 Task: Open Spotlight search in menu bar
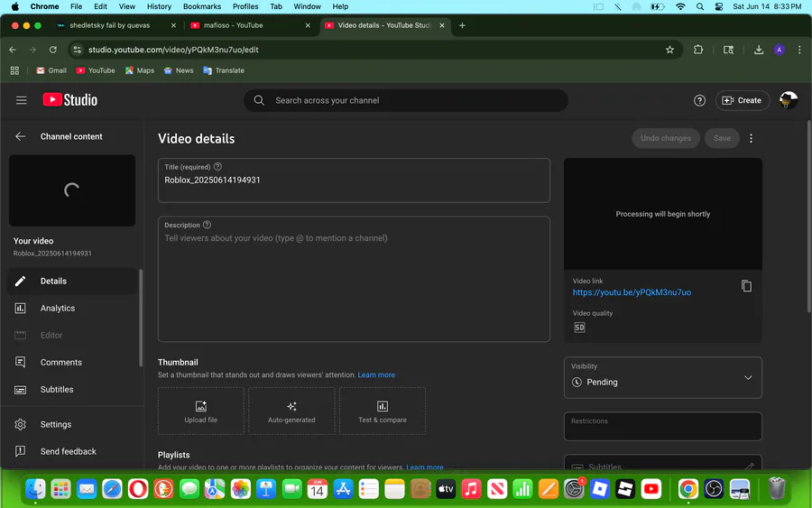click(x=700, y=6)
